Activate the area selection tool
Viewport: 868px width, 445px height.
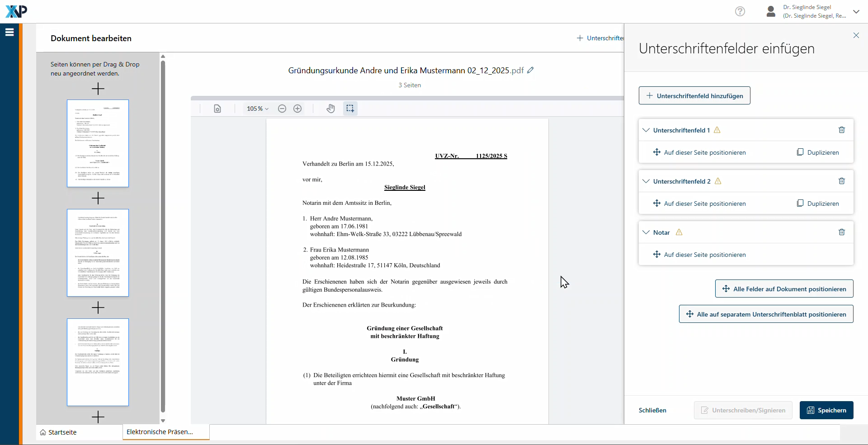pyautogui.click(x=350, y=109)
